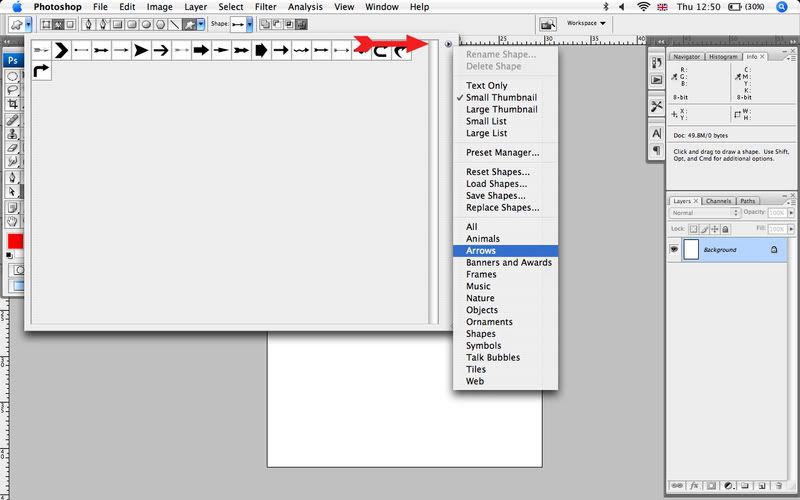The image size is (800, 500).
Task: Select the Ellipse tool in options bar
Action: coord(146,23)
